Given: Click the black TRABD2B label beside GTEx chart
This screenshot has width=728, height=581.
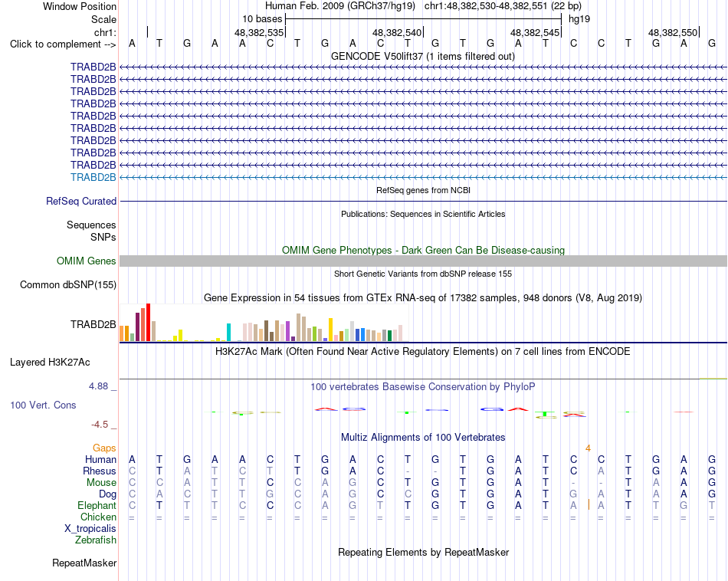Looking at the screenshot, I should pos(93,324).
